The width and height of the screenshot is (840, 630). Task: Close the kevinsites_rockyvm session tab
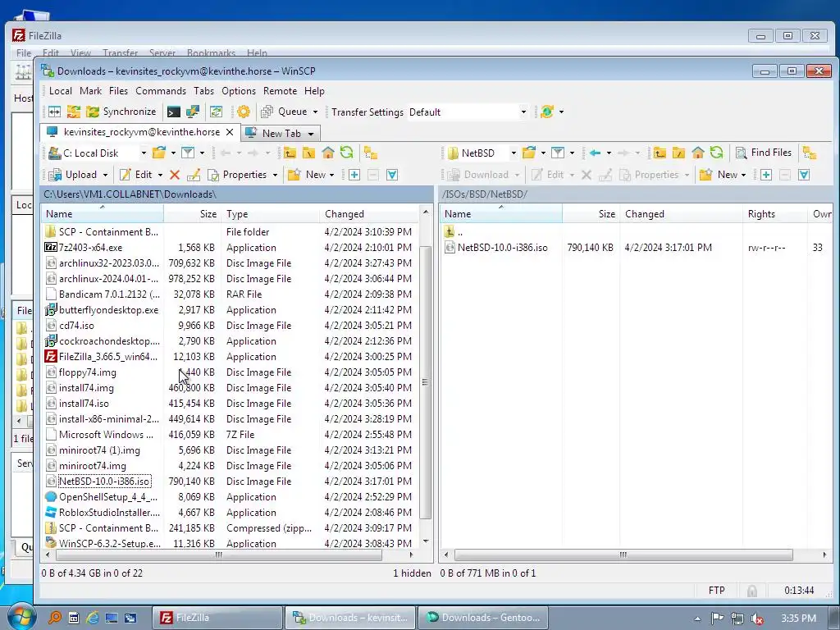230,132
